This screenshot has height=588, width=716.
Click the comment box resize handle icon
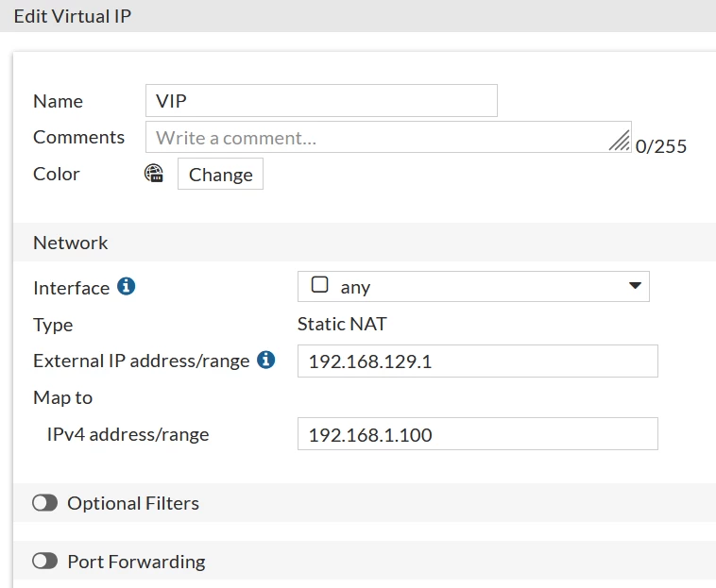point(620,141)
